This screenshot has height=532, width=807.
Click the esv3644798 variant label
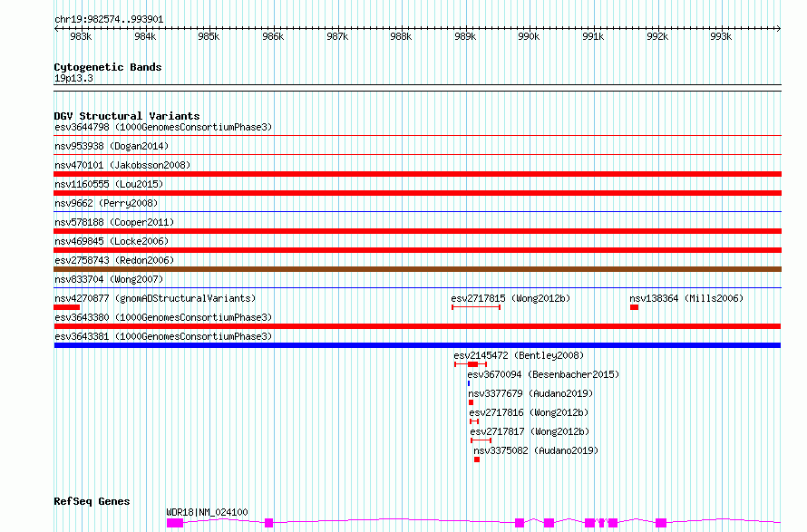[163, 127]
